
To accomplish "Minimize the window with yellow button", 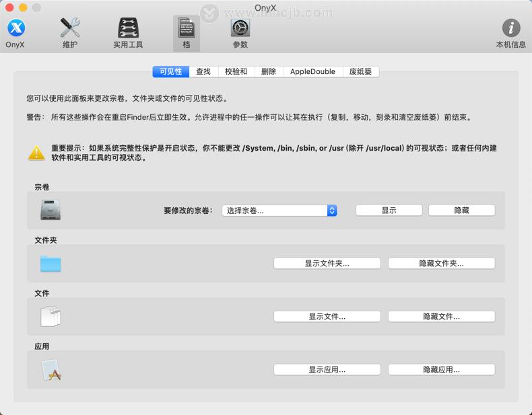I will 23,7.
